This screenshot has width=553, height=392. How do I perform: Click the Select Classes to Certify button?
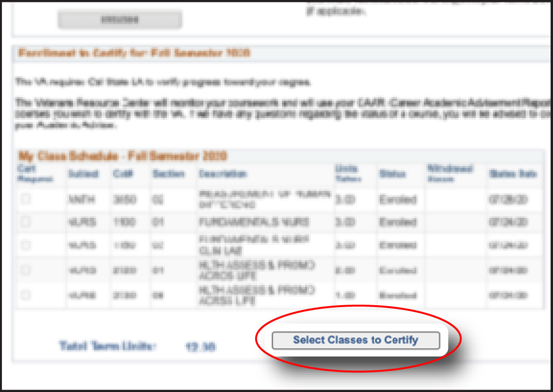[x=355, y=340]
